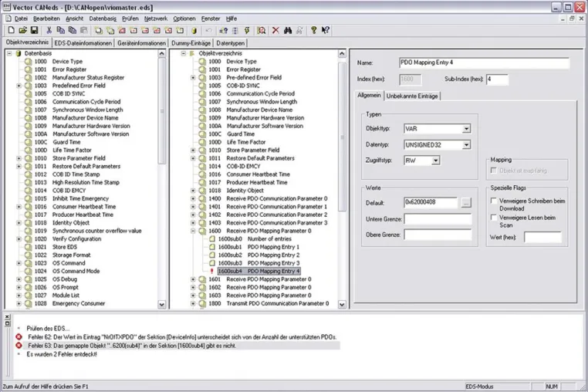This screenshot has height=392, width=588.
Task: Click the '...' button next to Default value
Action: click(x=466, y=202)
